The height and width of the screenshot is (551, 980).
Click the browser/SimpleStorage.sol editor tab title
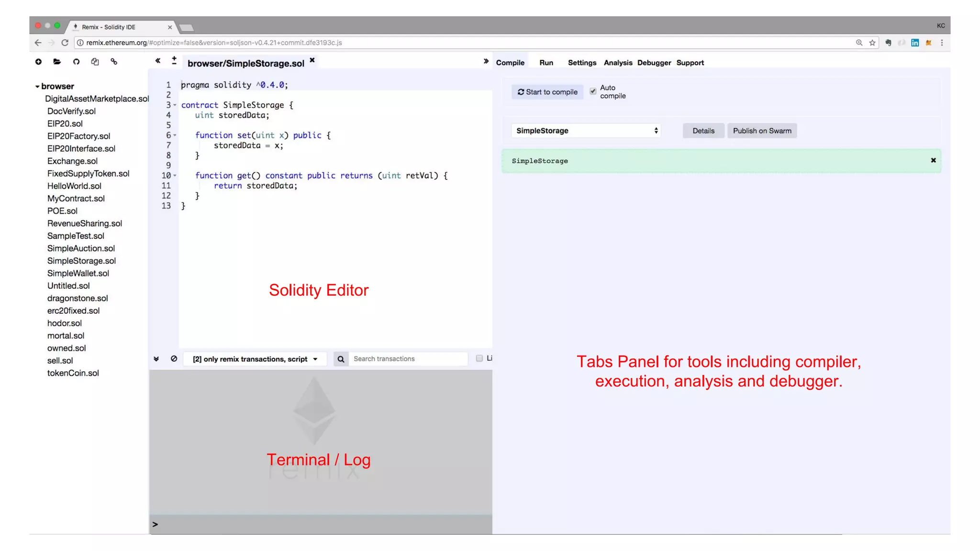[246, 63]
